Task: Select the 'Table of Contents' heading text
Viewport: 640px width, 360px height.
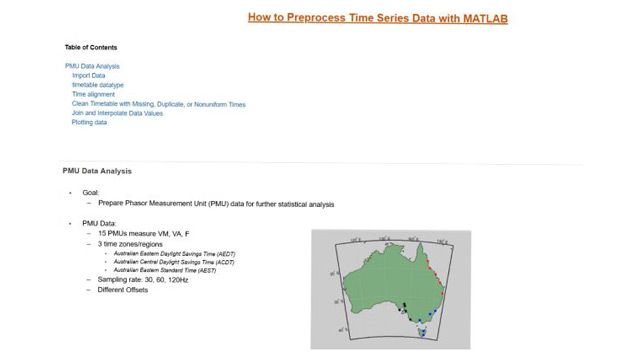Action: pos(91,47)
